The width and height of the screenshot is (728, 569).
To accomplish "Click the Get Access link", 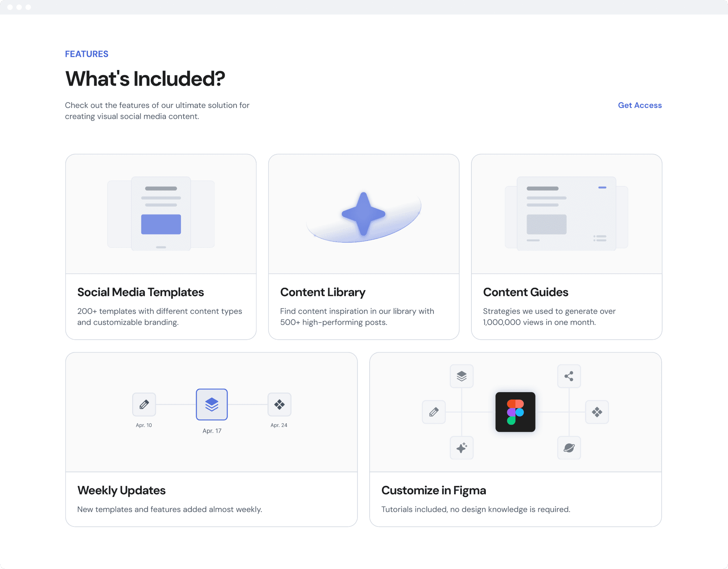I will pyautogui.click(x=639, y=105).
